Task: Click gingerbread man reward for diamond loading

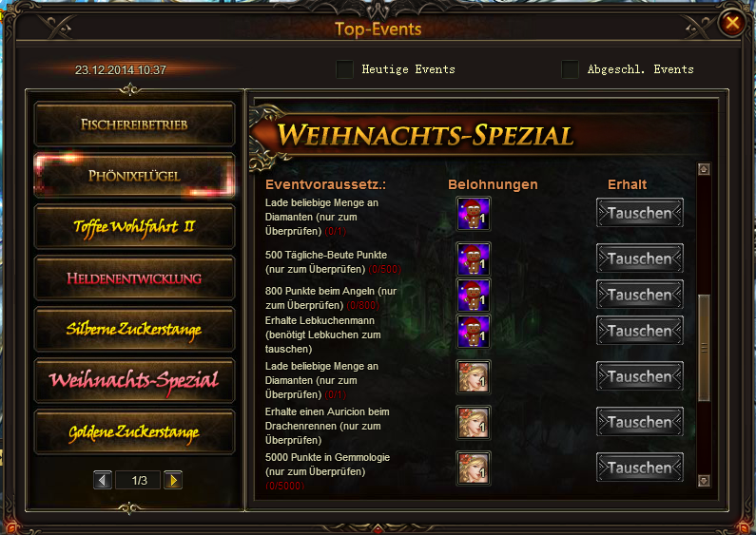Action: click(x=474, y=213)
